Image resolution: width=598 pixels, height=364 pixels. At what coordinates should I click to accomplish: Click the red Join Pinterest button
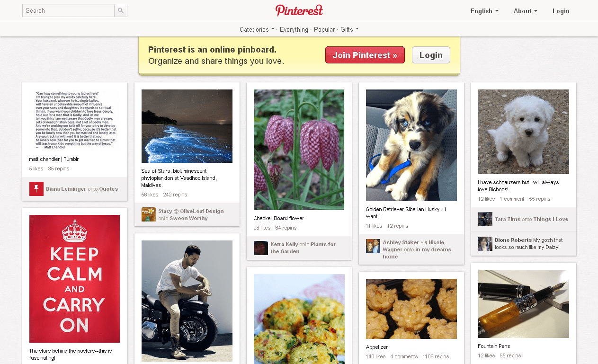365,55
